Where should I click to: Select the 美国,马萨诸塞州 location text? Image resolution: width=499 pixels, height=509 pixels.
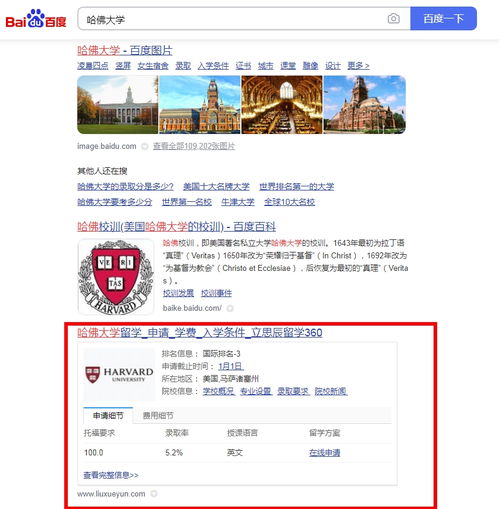point(231,379)
